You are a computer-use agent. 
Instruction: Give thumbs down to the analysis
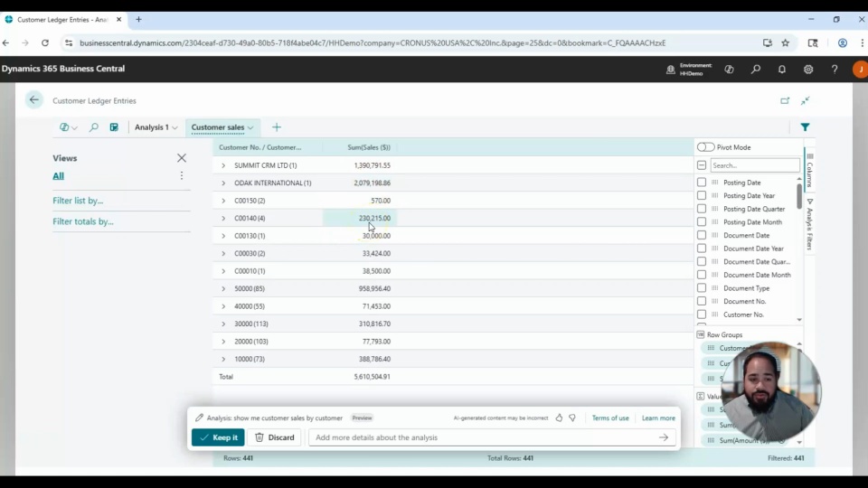pyautogui.click(x=572, y=418)
